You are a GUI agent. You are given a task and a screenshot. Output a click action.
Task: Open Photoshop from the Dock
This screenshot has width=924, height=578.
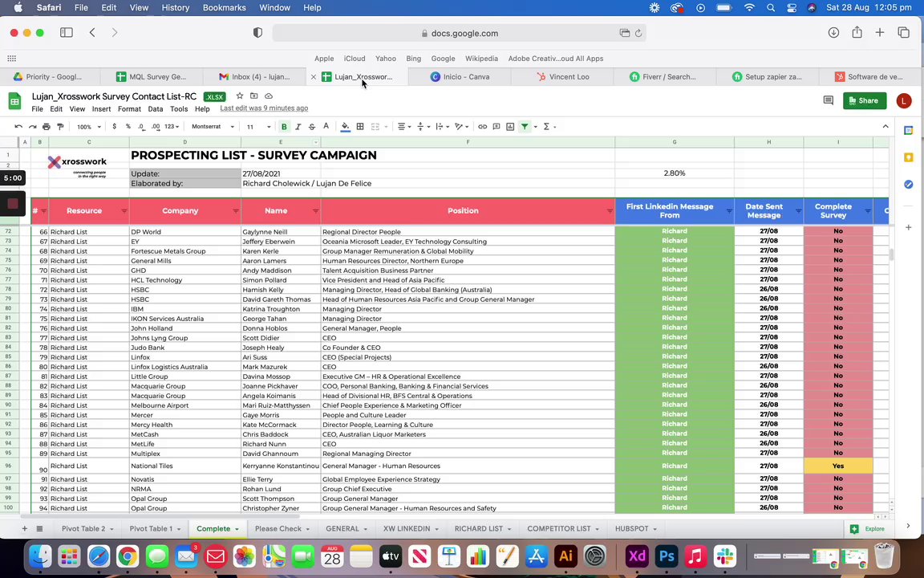tap(666, 556)
